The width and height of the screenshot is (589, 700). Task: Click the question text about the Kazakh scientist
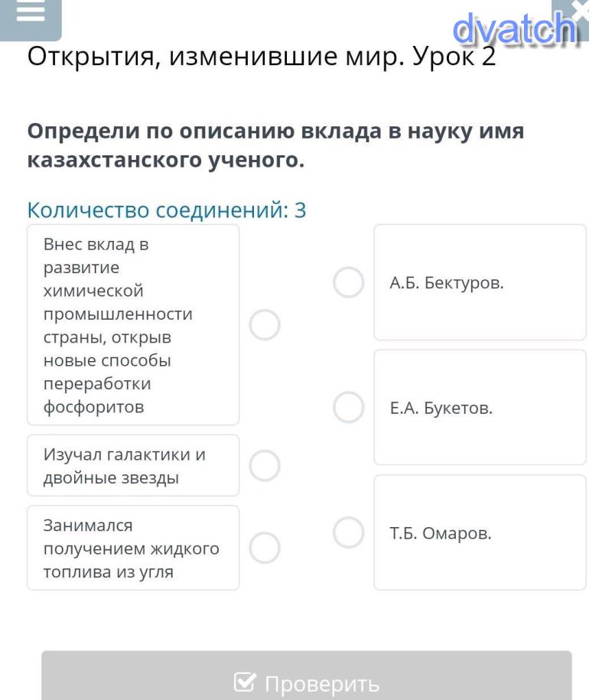(275, 145)
